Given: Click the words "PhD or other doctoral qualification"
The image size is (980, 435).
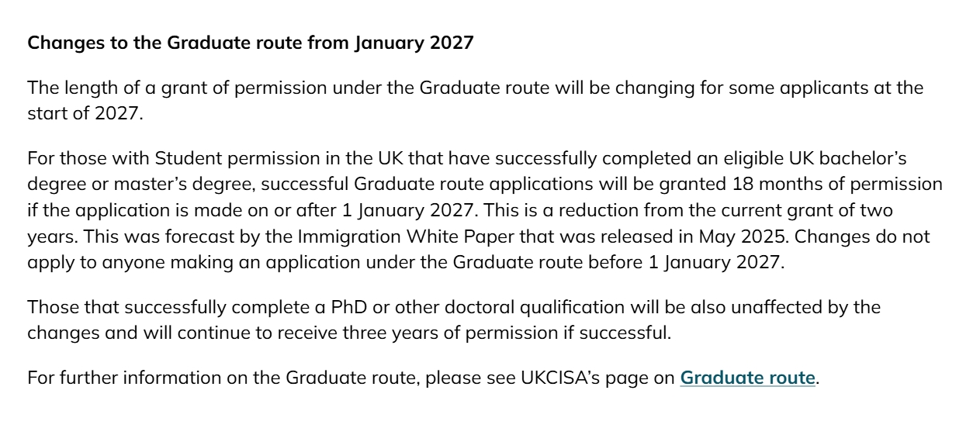Looking at the screenshot, I should pyautogui.click(x=477, y=307).
